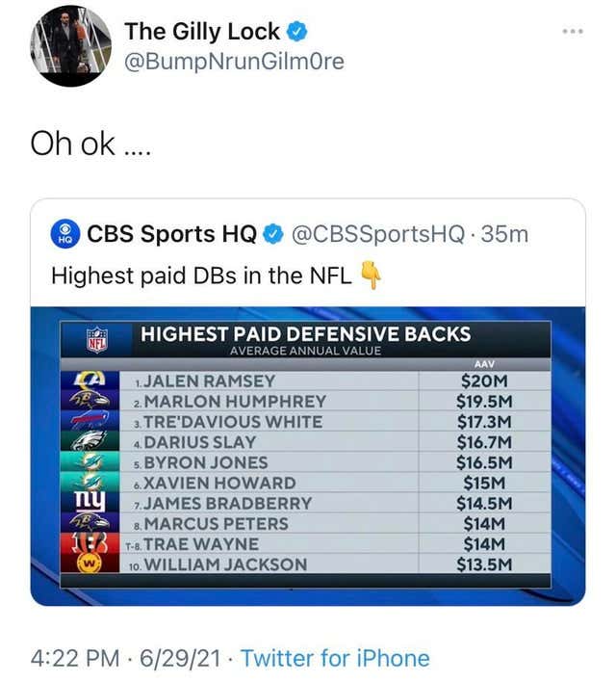
Task: Click The Gilly Lock verified badge
Action: [x=296, y=32]
